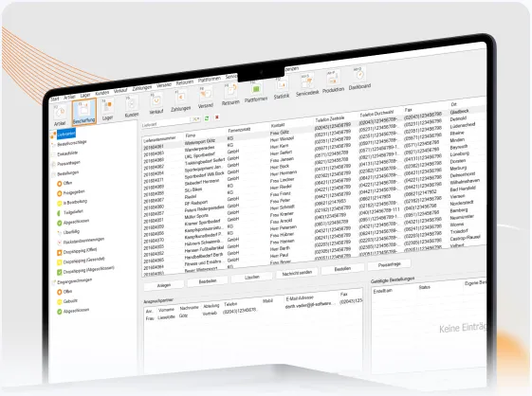
Task: Open the Verkauf toolbar module
Action: tap(156, 103)
